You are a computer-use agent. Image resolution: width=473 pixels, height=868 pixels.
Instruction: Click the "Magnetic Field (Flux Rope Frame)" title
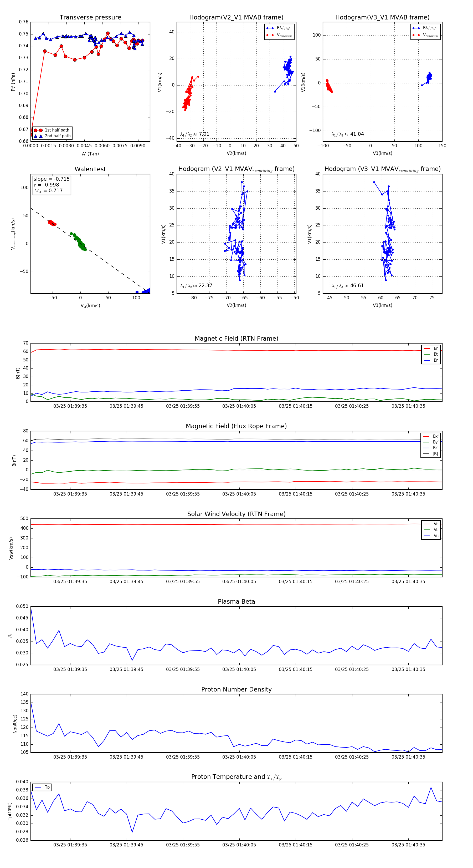tap(236, 426)
